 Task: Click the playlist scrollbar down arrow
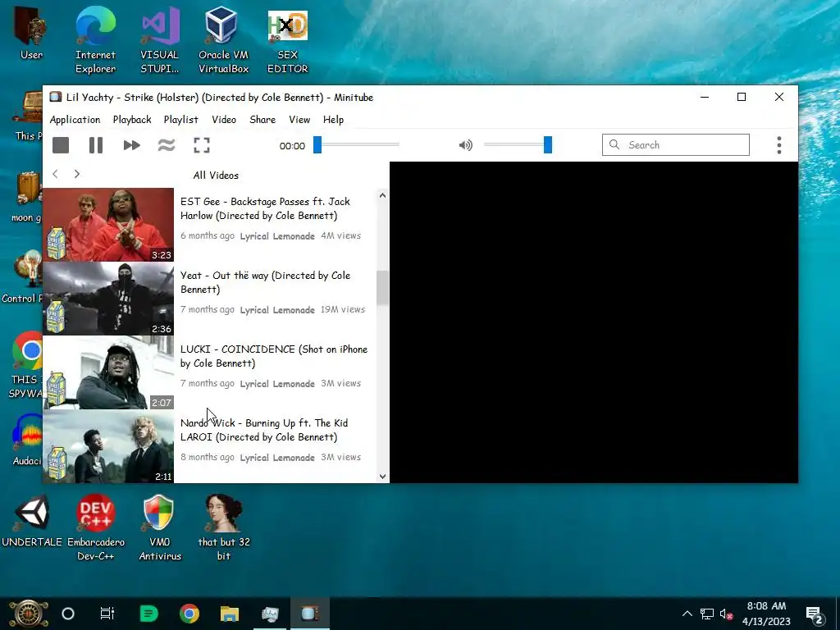pyautogui.click(x=382, y=477)
